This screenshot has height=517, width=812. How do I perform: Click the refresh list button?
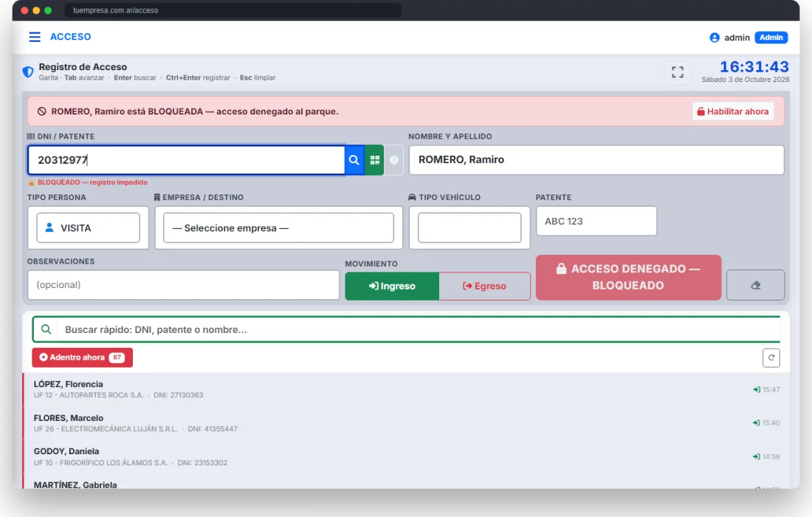[771, 357]
